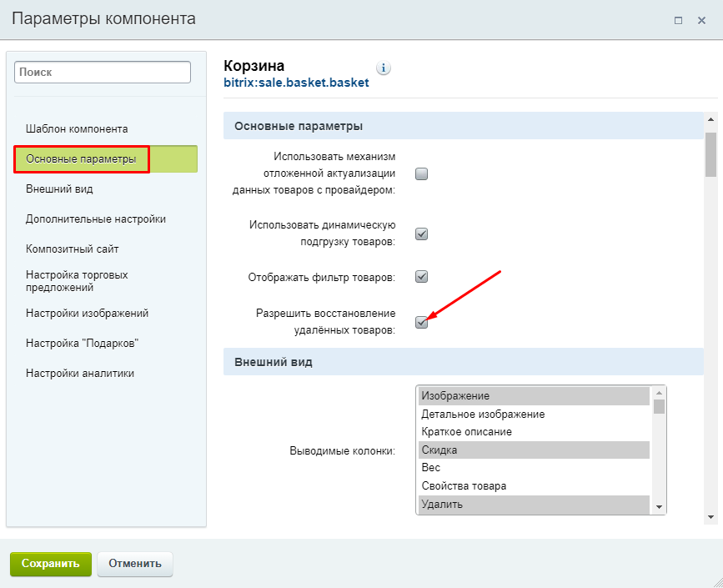
Task: Click the main panel scroll-up arrow
Action: click(x=710, y=119)
